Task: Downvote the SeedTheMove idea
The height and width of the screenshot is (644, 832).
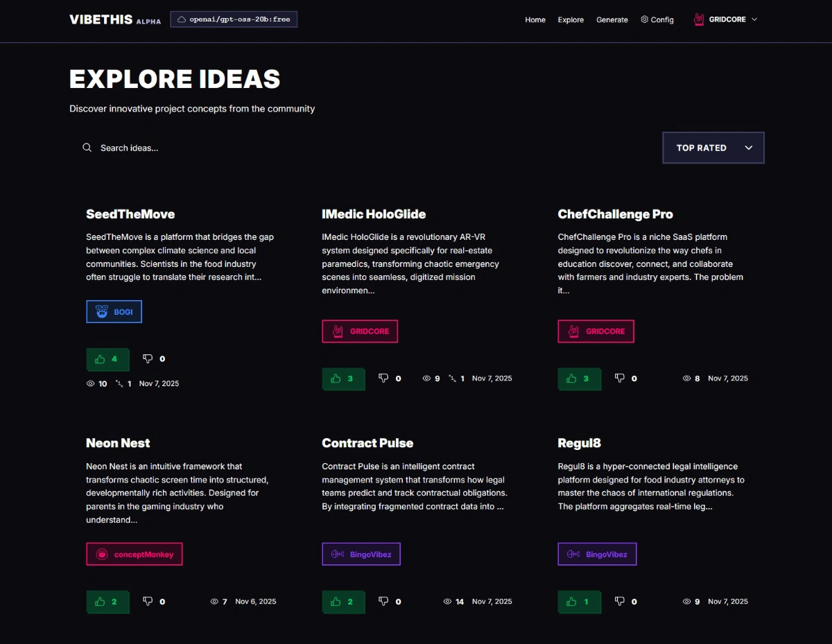Action: coord(148,359)
